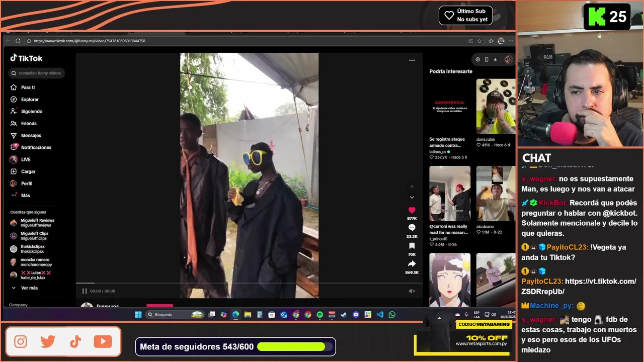Save the video with the bookmark icon
Screen dimensions: 644x362
click(x=412, y=246)
